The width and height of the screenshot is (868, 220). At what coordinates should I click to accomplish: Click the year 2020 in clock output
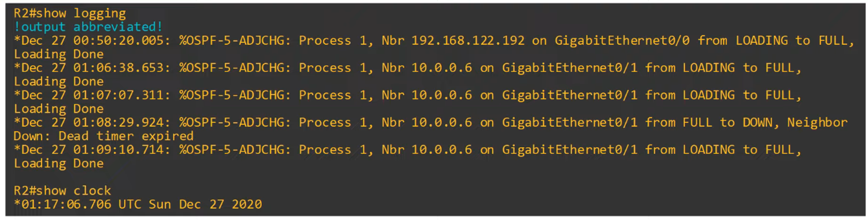tap(247, 204)
